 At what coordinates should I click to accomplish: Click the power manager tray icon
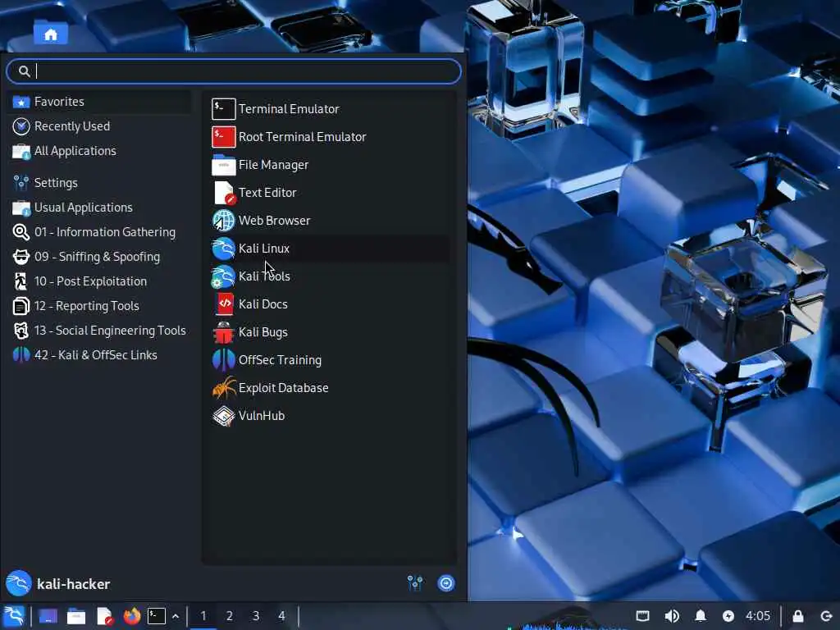(728, 616)
